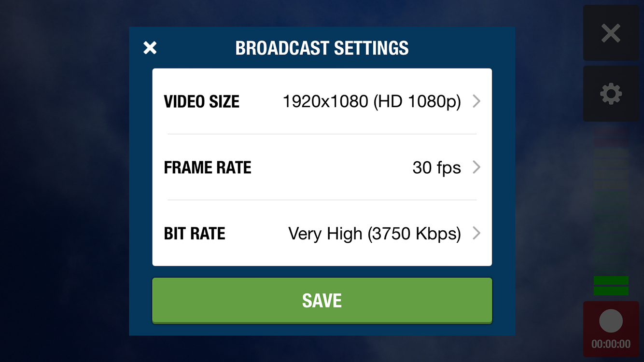Screen dimensions: 644x362
Task: Click the BROADCAST SETTINGS title text
Action: (x=322, y=48)
